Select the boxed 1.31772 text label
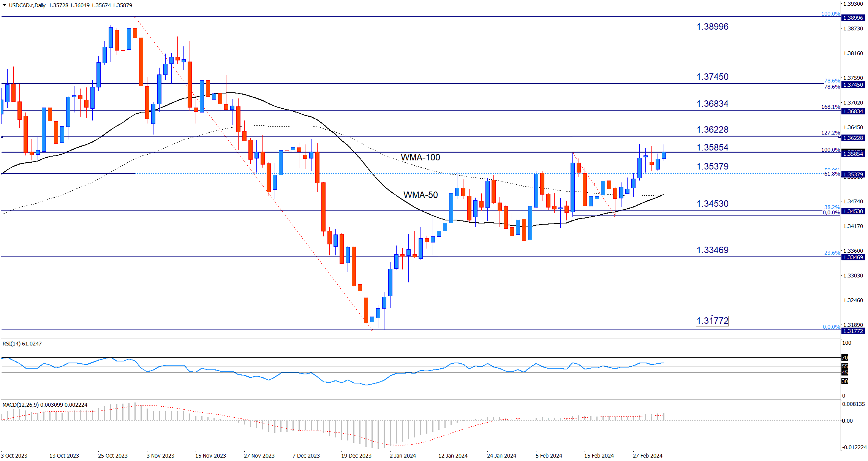 tap(712, 321)
